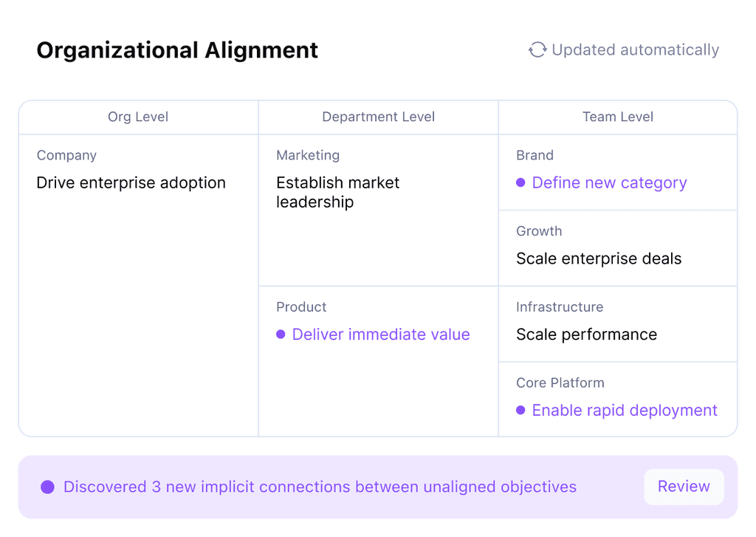
Task: Click the refresh sync icon near 'Updated automatically'
Action: coord(537,49)
